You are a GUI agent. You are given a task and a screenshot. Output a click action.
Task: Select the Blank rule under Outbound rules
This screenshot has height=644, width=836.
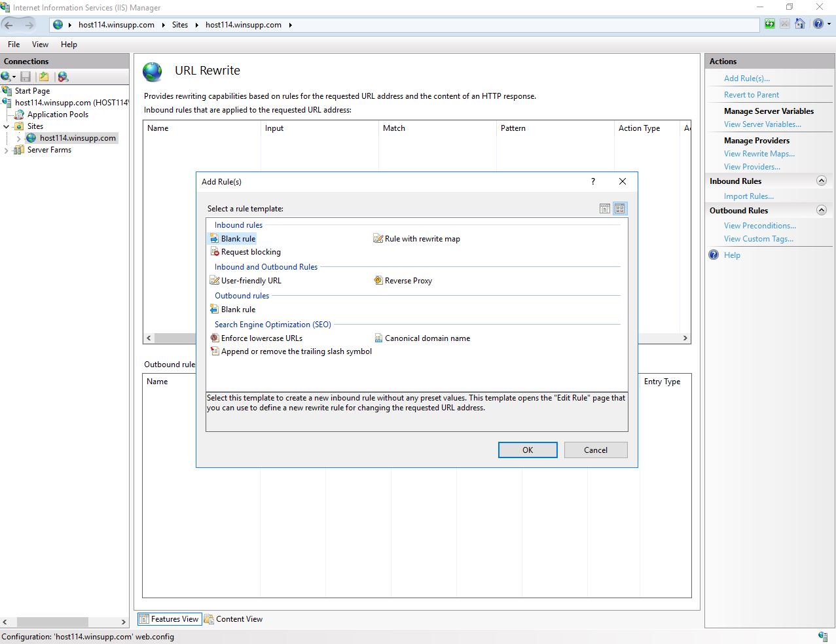click(233, 310)
